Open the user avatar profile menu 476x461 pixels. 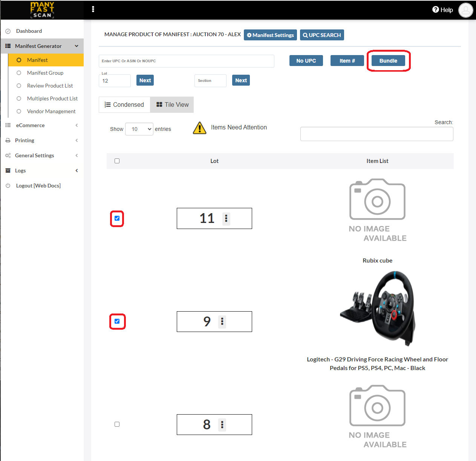pyautogui.click(x=466, y=10)
